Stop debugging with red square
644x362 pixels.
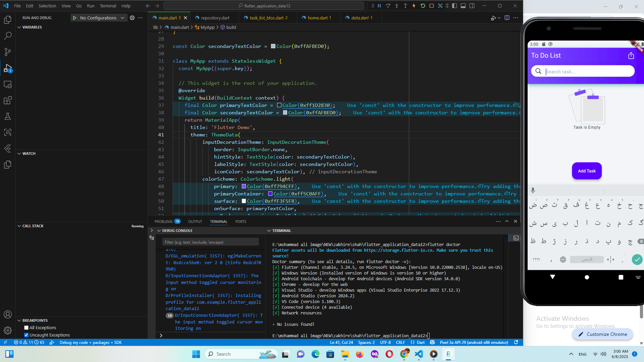pos(432,6)
